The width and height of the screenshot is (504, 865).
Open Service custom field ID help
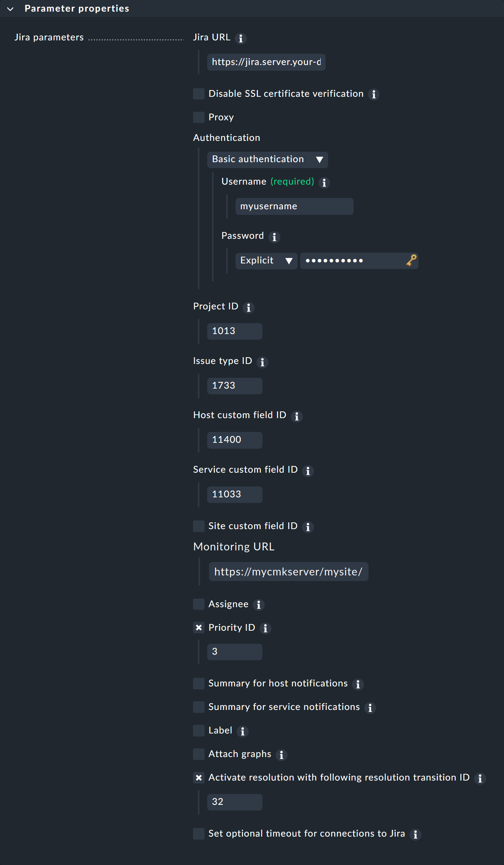click(x=308, y=471)
